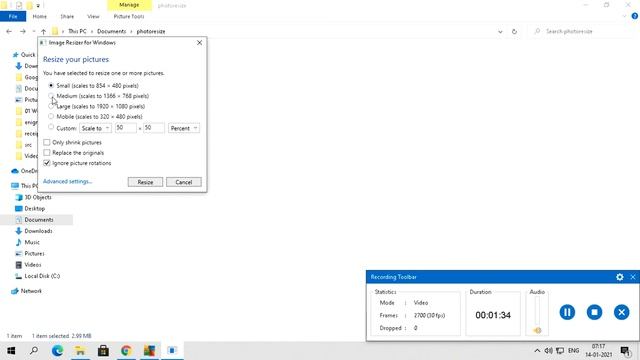Click Documents in the address path
Screen dimensions: 640x360
pyautogui.click(x=111, y=31)
